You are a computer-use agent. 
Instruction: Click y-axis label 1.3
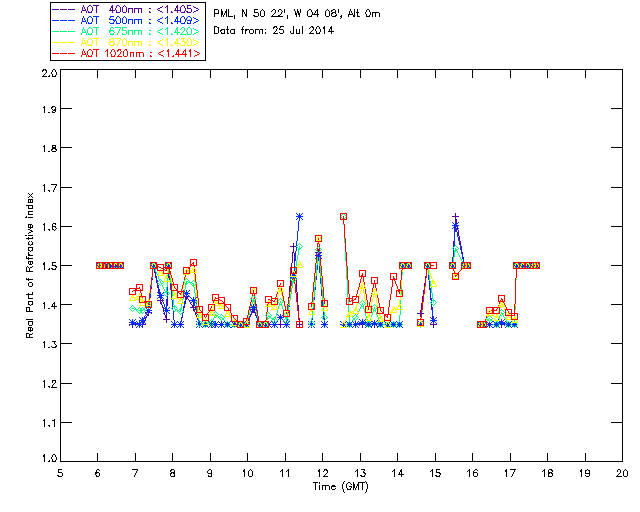pyautogui.click(x=49, y=344)
